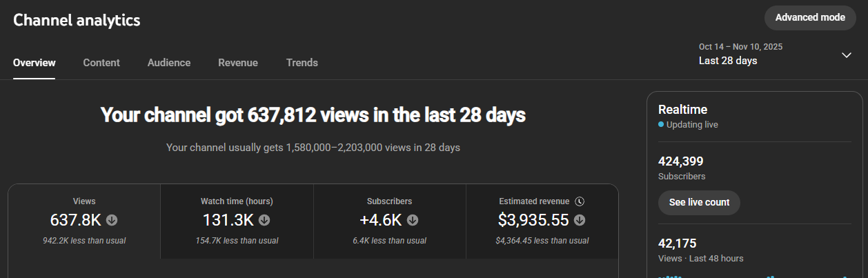Image resolution: width=868 pixels, height=278 pixels.
Task: Click the down-arrow icon beside 637.8K views
Action: pos(112,221)
